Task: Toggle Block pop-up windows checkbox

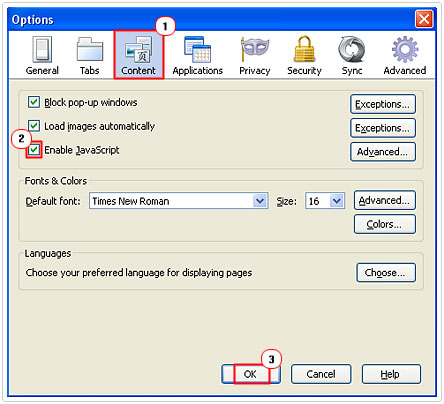Action: pyautogui.click(x=34, y=102)
